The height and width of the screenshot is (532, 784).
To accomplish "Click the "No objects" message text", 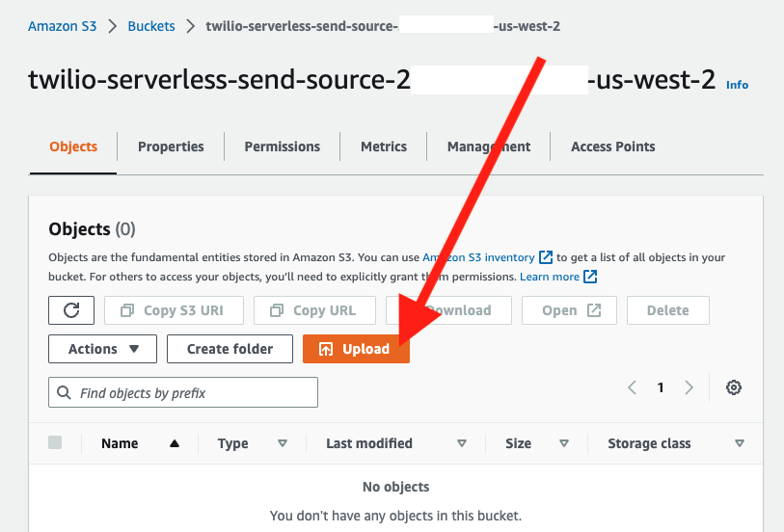I will [396, 487].
